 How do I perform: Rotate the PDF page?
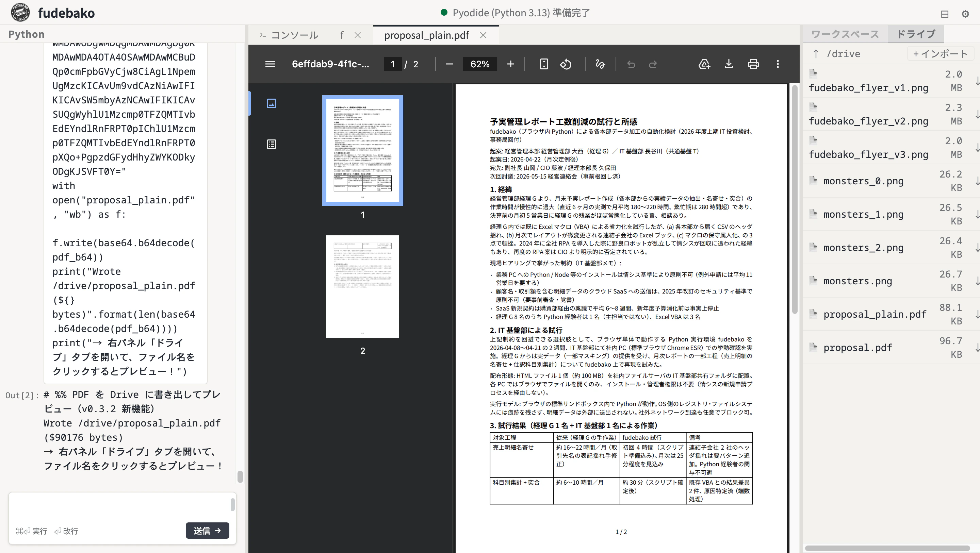pyautogui.click(x=566, y=64)
